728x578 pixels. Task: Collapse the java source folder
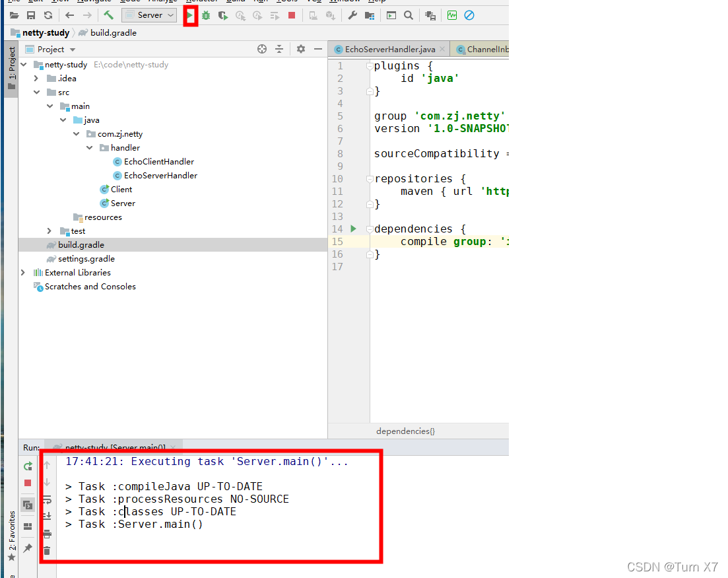click(63, 120)
